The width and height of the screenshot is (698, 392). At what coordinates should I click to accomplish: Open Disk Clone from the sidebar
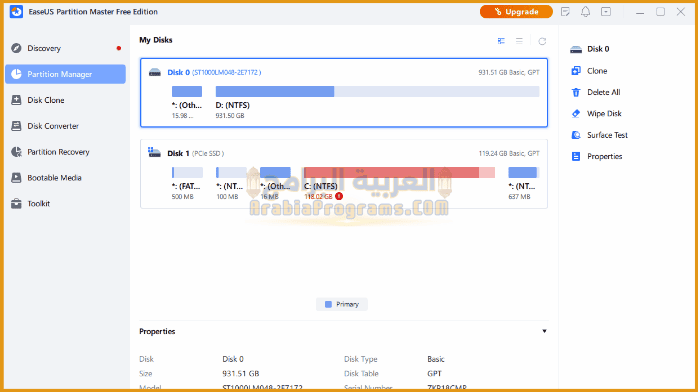click(65, 100)
